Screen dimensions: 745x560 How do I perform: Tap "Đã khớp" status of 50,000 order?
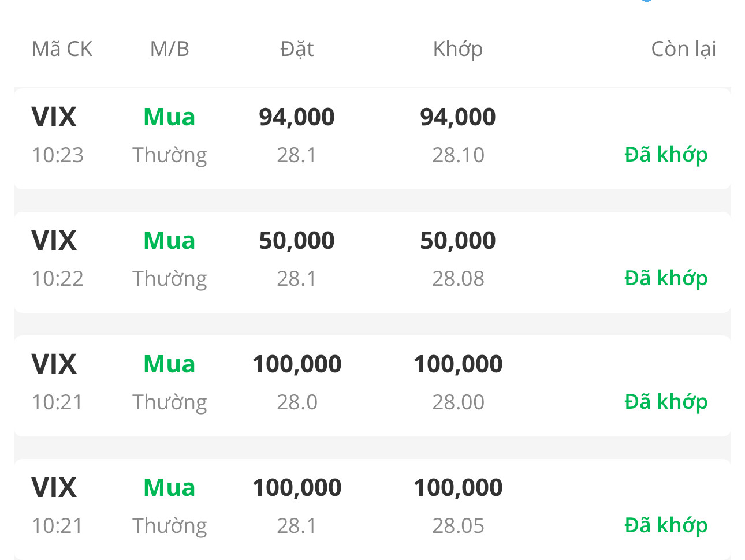666,278
